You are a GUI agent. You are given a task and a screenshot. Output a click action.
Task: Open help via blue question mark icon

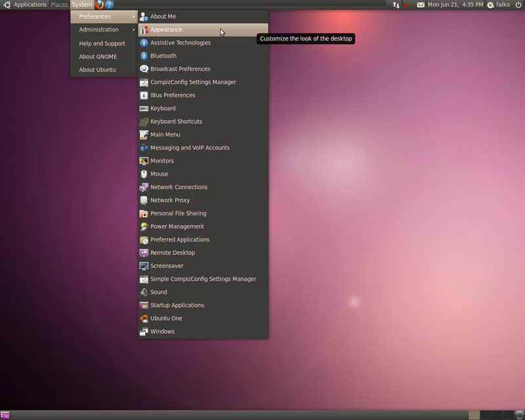click(109, 5)
